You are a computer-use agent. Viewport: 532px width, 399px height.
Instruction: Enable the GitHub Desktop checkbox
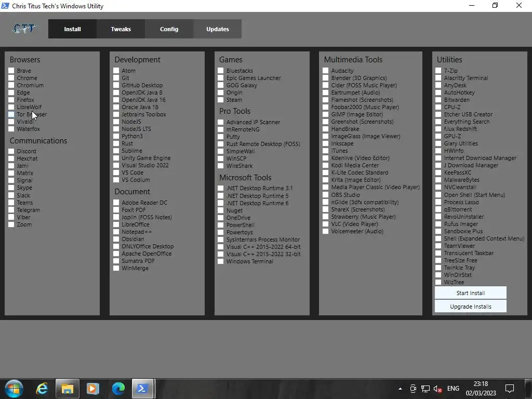(x=116, y=85)
